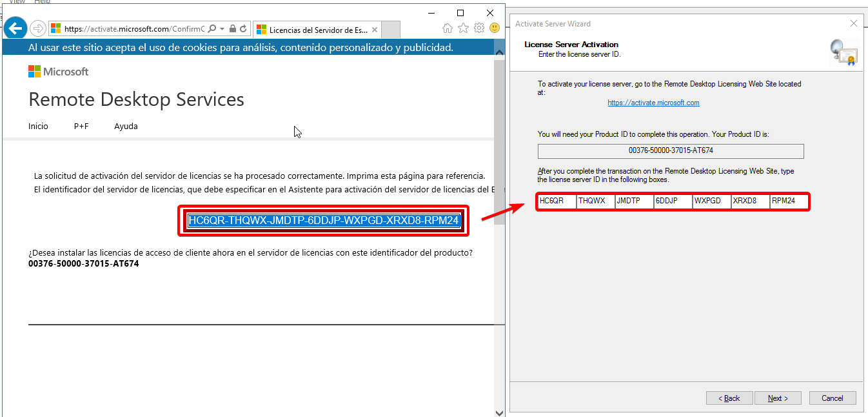Navigate back with the browser back arrow
The height and width of the screenshot is (417, 868).
(x=15, y=28)
